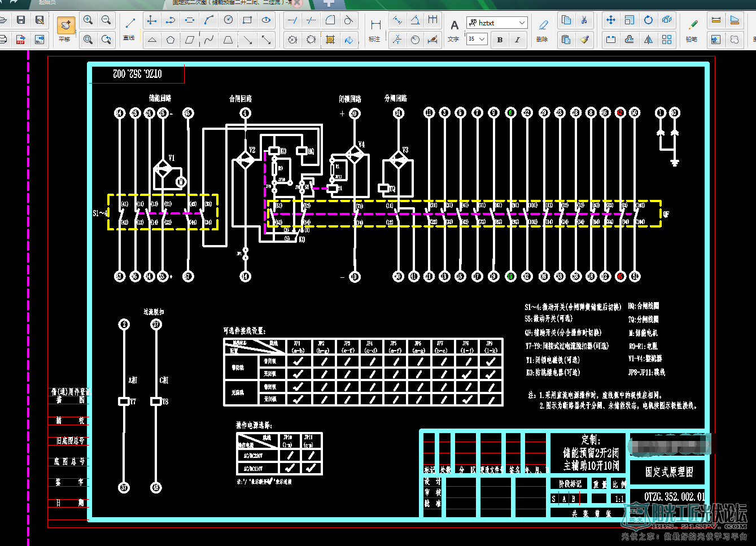Close the current drawing tab

296,3
